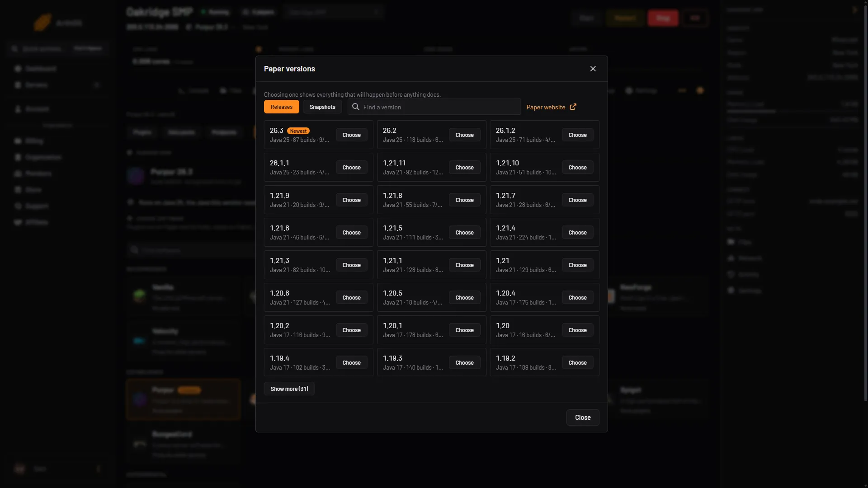The width and height of the screenshot is (868, 488).
Task: Choose Paper version 26.3
Action: 352,135
